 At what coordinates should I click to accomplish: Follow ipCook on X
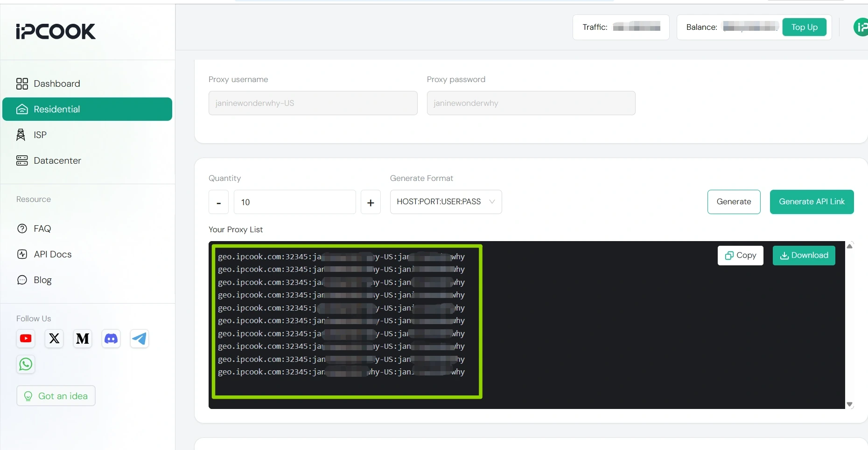(x=54, y=339)
